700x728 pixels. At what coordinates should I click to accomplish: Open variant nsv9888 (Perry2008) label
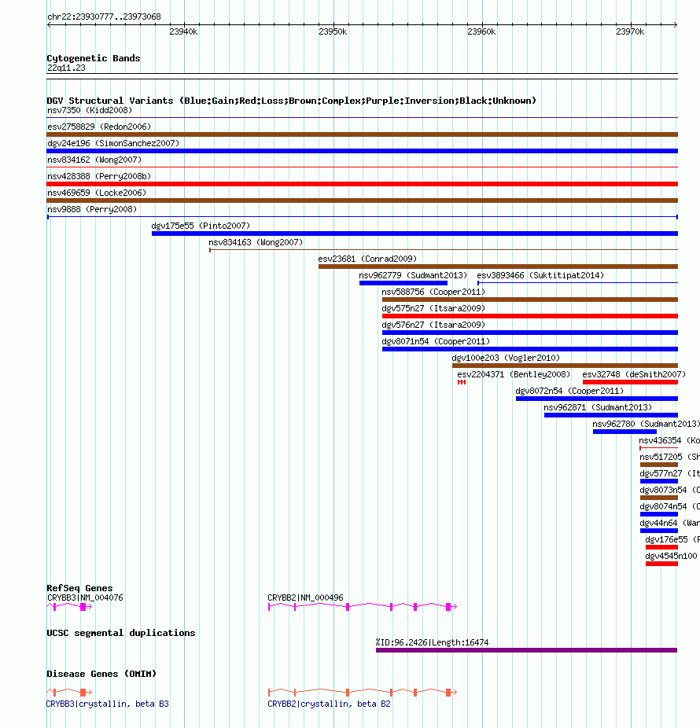[92, 209]
